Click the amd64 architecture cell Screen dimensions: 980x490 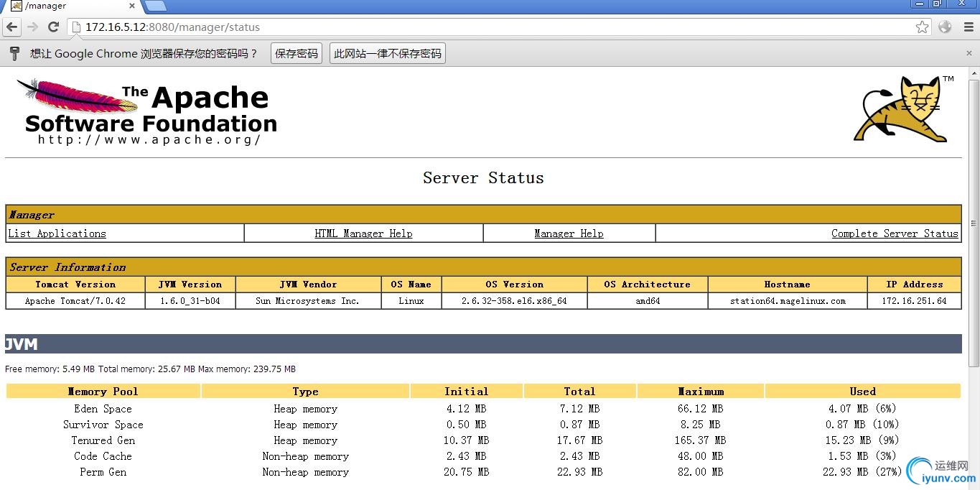pyautogui.click(x=648, y=301)
